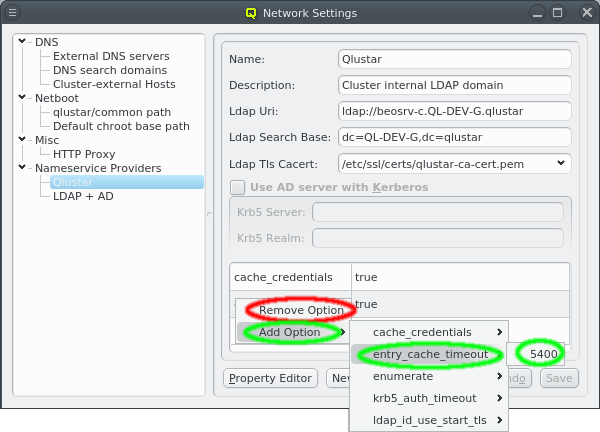Image resolution: width=600 pixels, height=432 pixels.
Task: Collapse the Netboot tree section
Action: click(23, 98)
